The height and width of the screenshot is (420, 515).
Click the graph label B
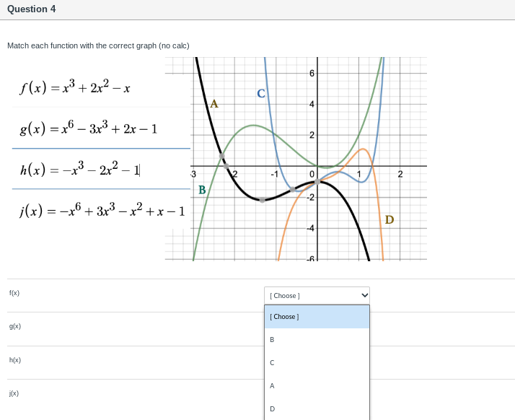(202, 190)
